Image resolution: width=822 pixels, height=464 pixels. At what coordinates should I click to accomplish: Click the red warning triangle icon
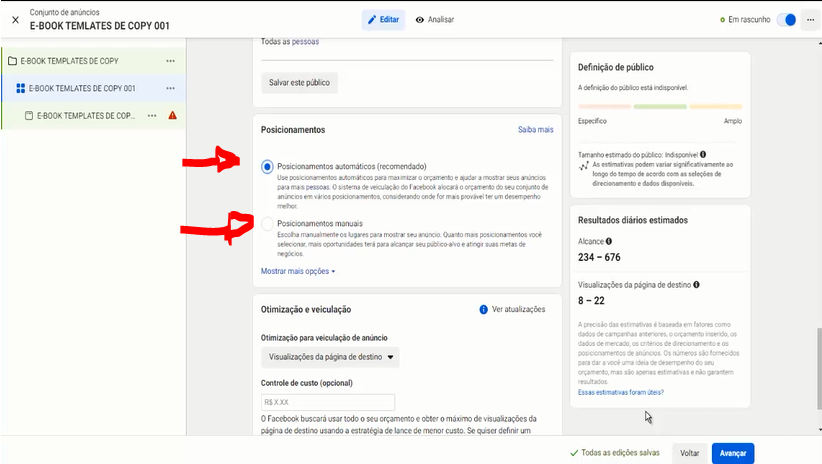172,115
